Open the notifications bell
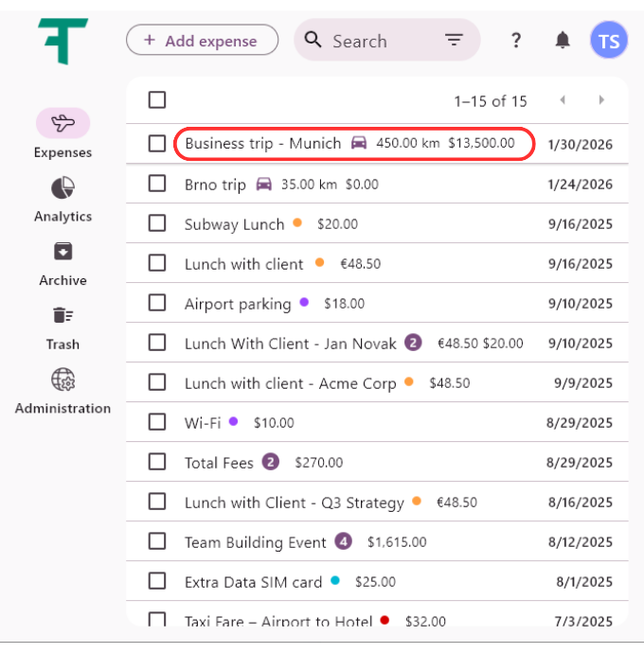644x653 pixels. coord(563,40)
